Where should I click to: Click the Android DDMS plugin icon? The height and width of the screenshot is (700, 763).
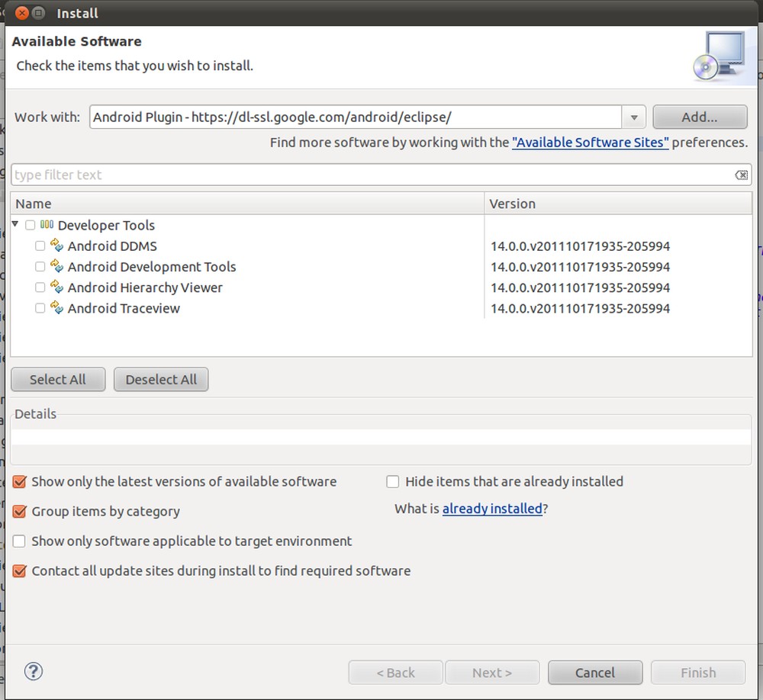[x=56, y=246]
